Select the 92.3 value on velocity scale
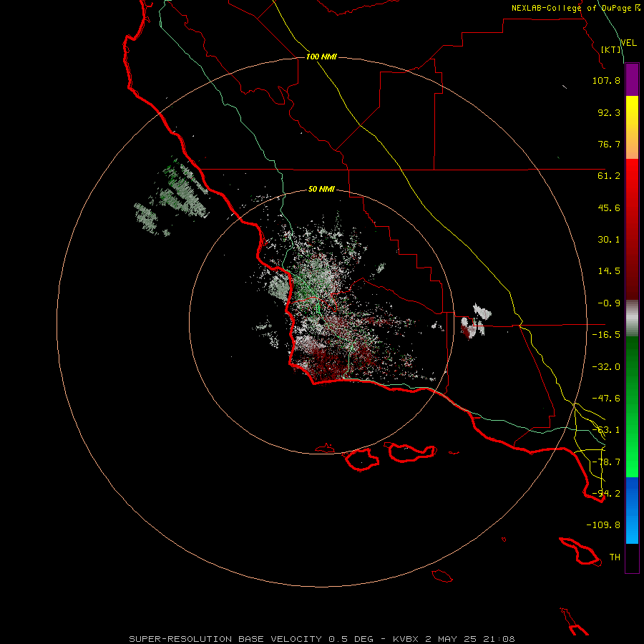Image resolution: width=644 pixels, height=644 pixels. tap(609, 112)
